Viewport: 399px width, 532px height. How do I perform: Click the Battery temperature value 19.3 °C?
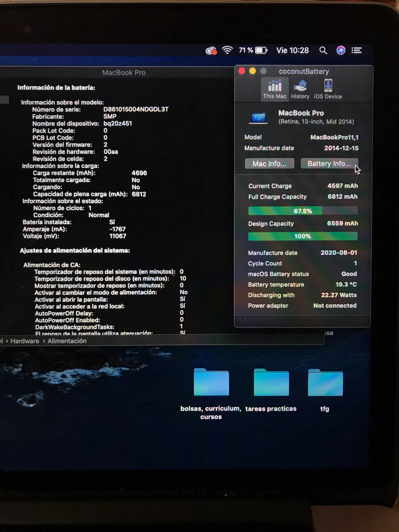[346, 284]
